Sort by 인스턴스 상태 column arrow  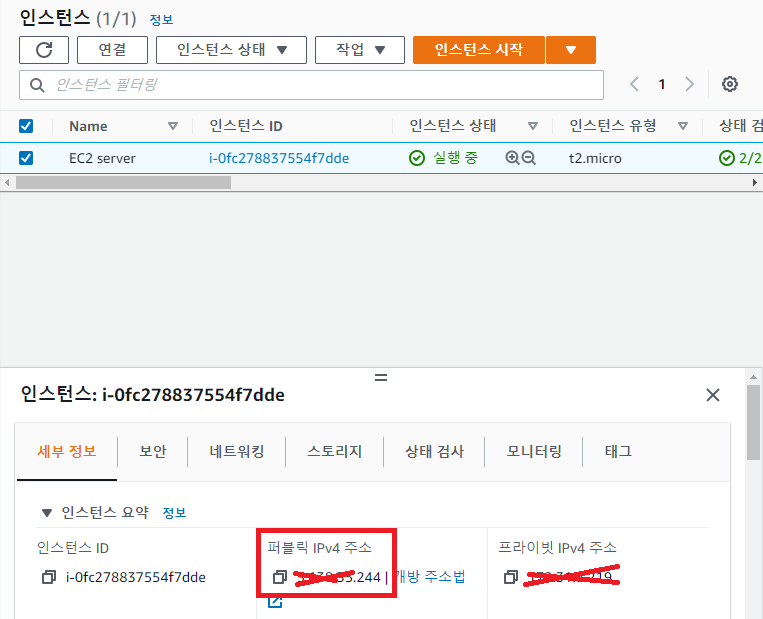tap(533, 126)
